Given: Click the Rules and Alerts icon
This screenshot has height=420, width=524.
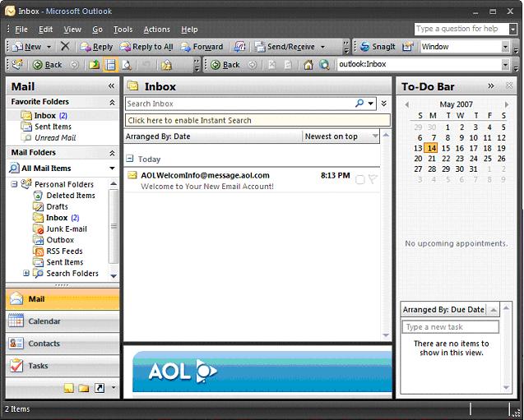Looking at the screenshot, I should click(x=166, y=64).
